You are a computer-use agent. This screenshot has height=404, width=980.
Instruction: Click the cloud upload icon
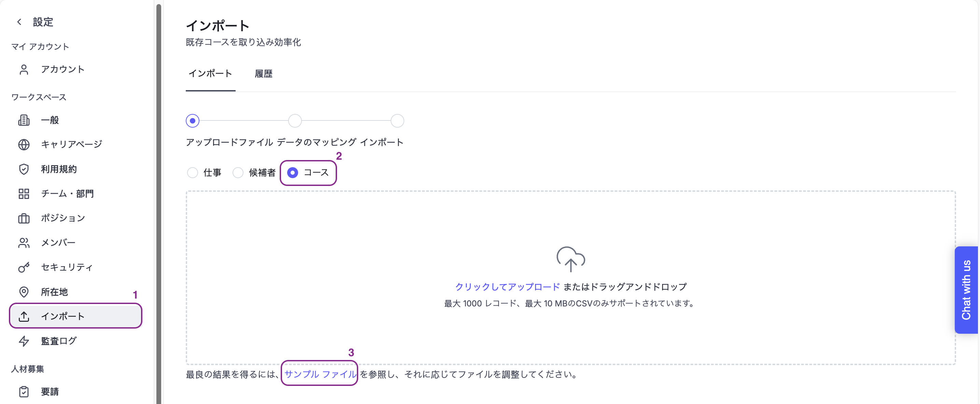[571, 259]
